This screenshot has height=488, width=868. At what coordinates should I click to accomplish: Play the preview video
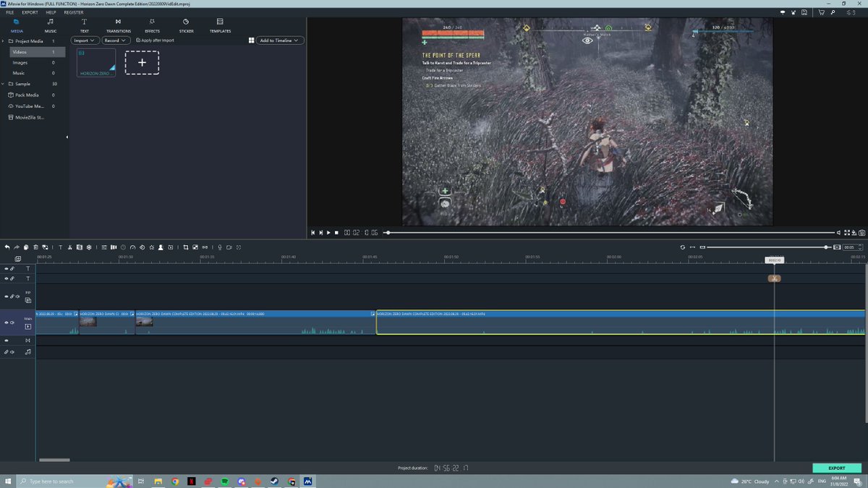tap(328, 233)
